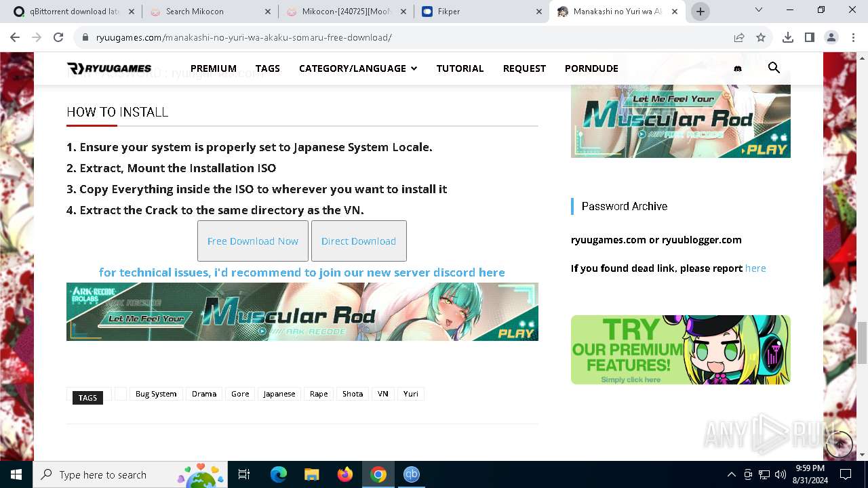Open the tab search chevron in the title bar
This screenshot has width=868, height=488.
coord(759,10)
